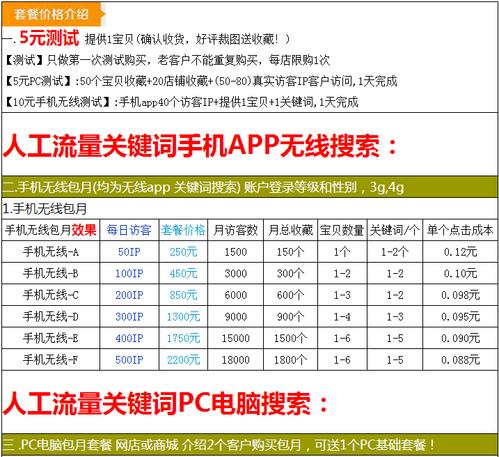The image size is (499, 457).
Task: Select the 手机无线-F row label
Action: click(51, 360)
